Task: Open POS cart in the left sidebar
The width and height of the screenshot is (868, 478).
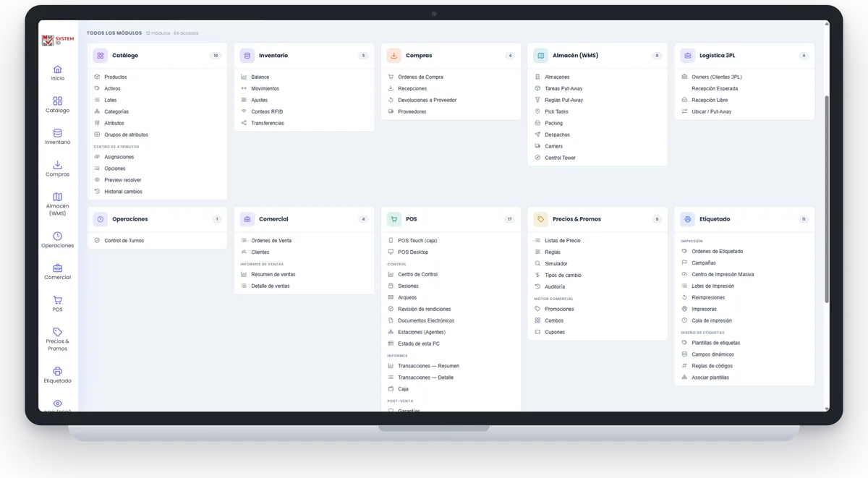Action: coord(57,304)
